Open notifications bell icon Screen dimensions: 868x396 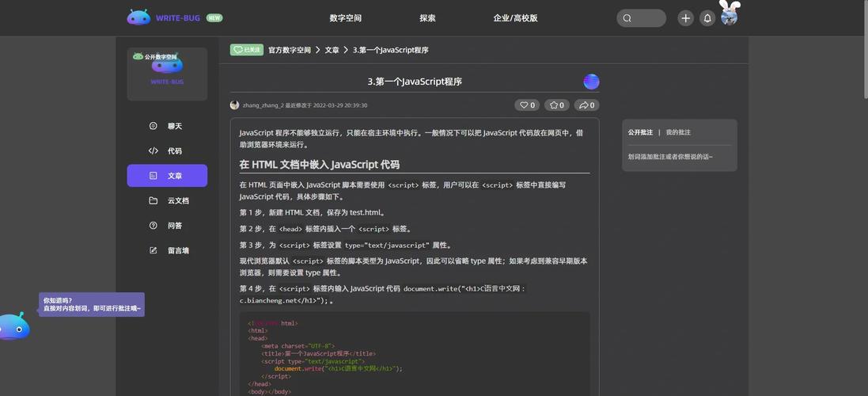(x=707, y=18)
